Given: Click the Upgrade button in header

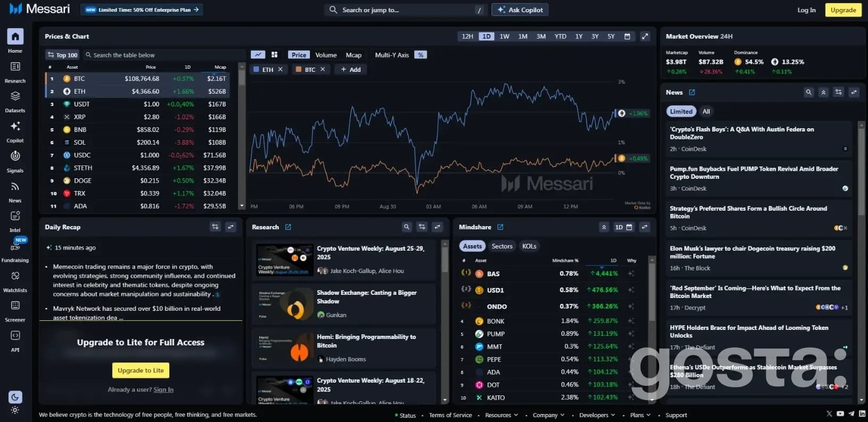Looking at the screenshot, I should 843,10.
